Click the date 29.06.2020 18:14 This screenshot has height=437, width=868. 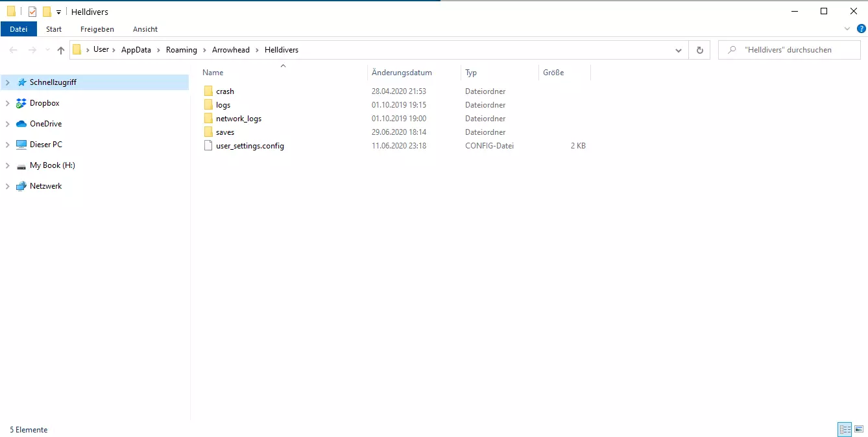(399, 132)
